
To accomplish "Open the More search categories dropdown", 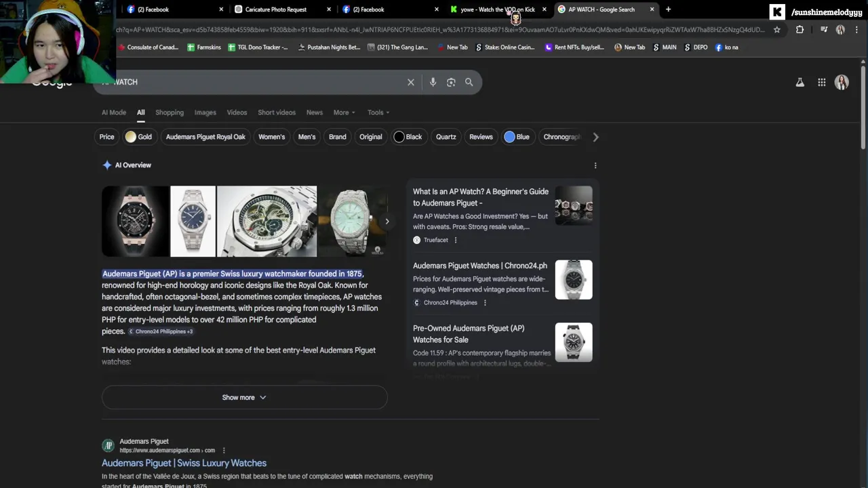I will coord(344,113).
